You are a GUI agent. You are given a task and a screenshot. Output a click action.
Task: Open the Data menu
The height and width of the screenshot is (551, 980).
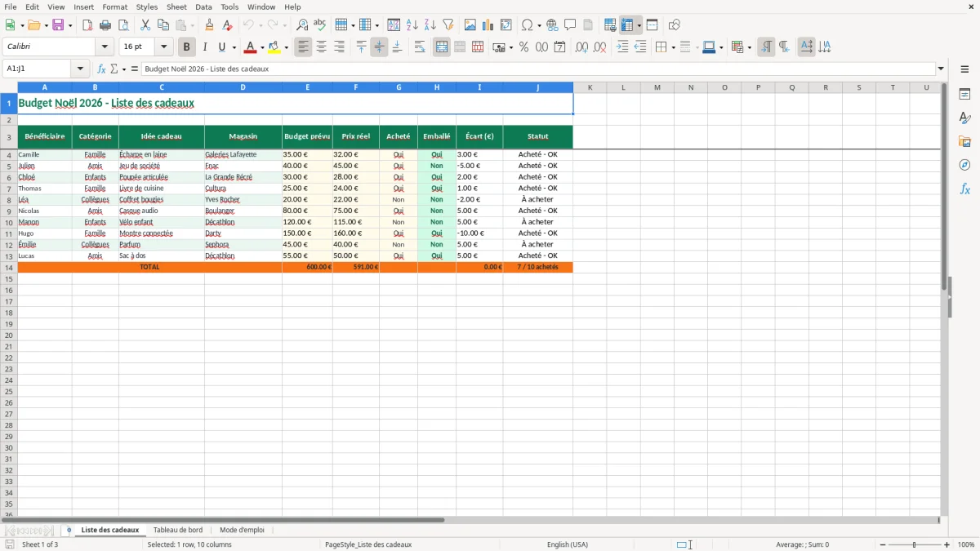coord(203,7)
